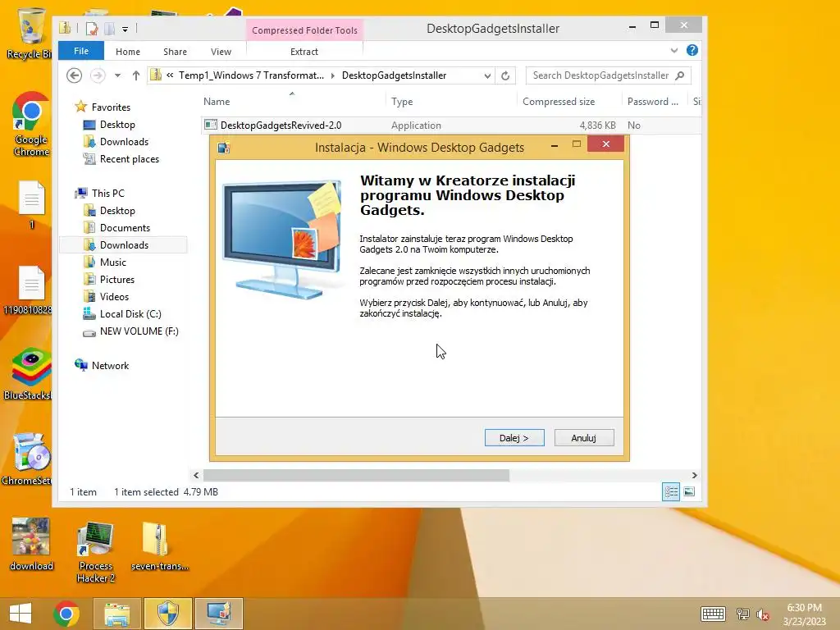Click the muted volume tray icon

point(763,614)
